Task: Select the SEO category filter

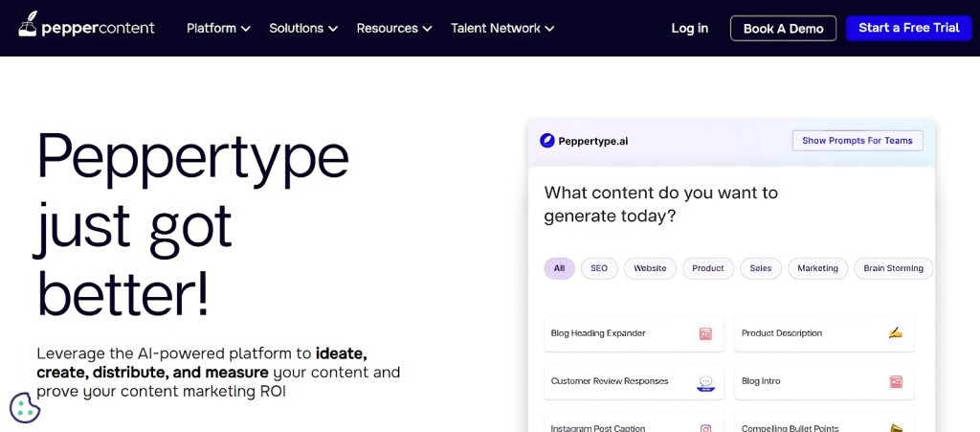Action: tap(599, 268)
